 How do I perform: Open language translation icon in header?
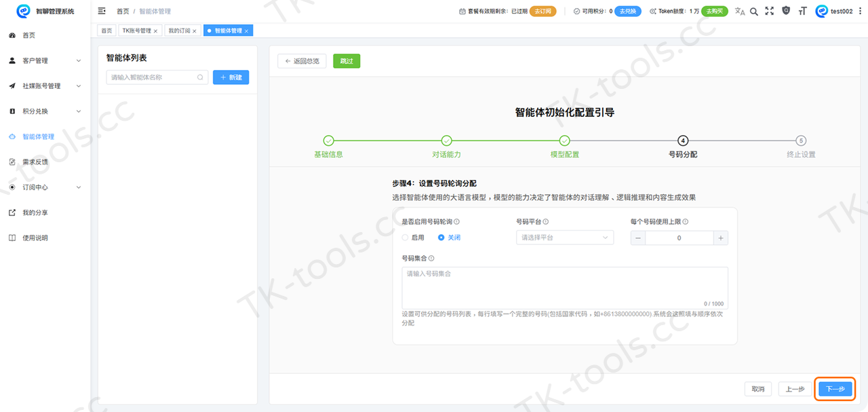point(740,11)
